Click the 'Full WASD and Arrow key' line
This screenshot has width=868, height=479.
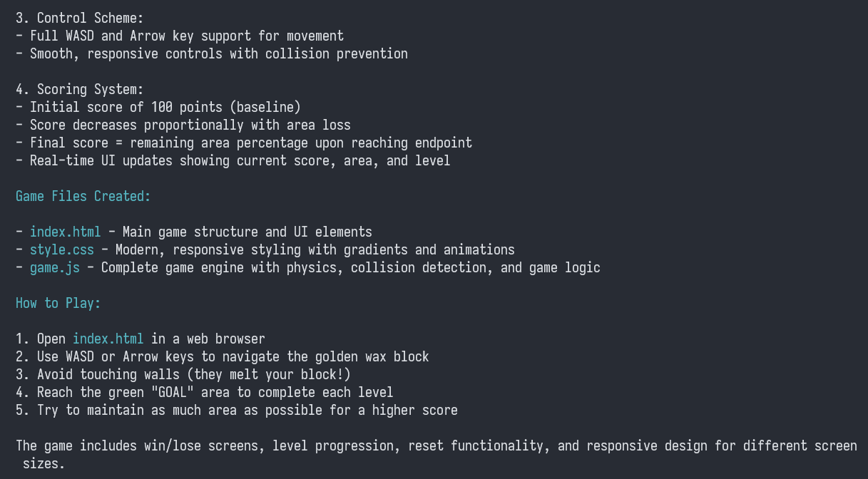pyautogui.click(x=180, y=36)
